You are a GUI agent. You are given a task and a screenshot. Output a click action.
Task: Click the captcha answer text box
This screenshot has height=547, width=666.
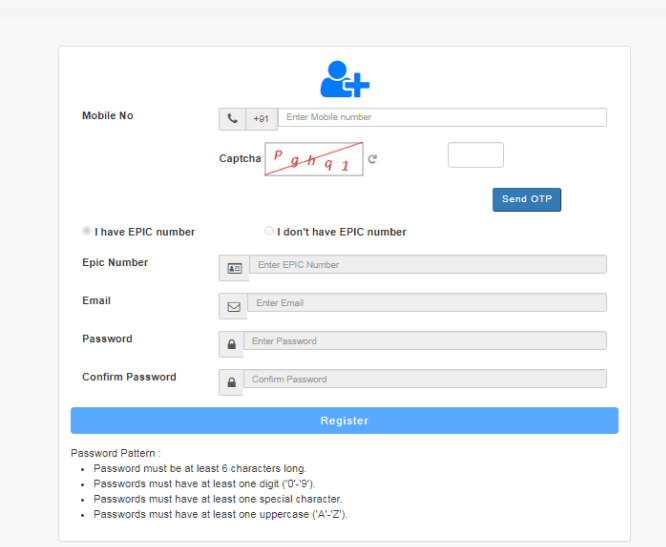[475, 155]
